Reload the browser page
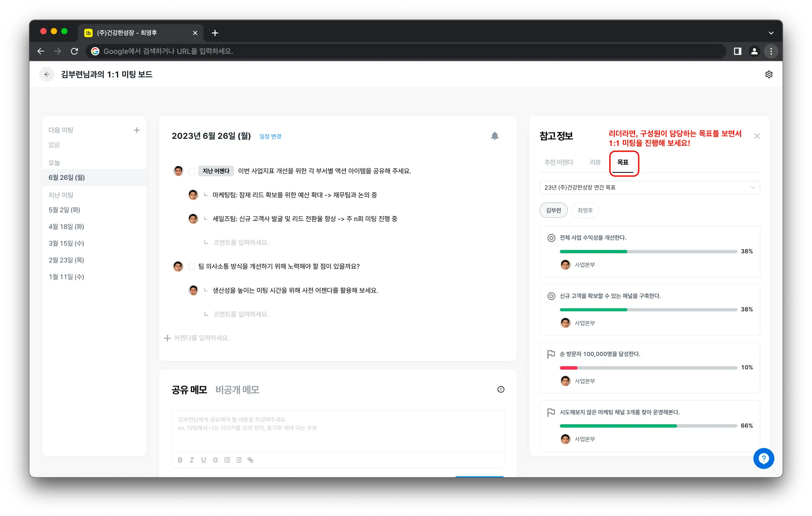The image size is (812, 516). pyautogui.click(x=74, y=51)
